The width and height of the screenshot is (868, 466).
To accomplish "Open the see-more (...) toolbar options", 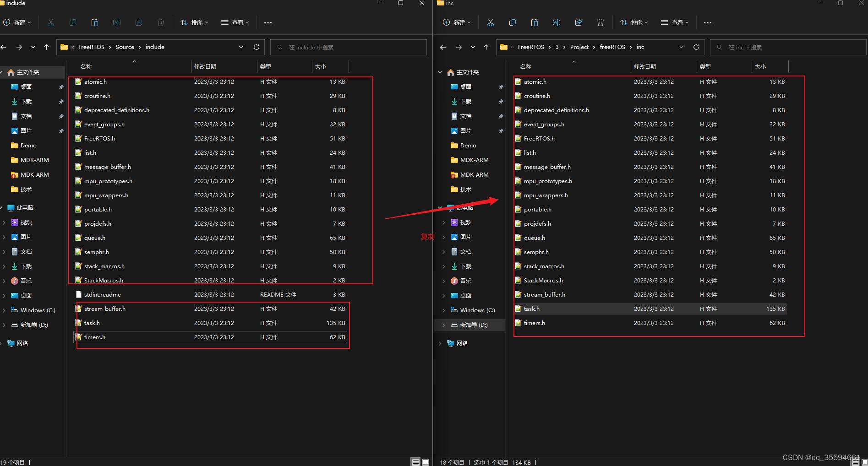I will [x=268, y=22].
